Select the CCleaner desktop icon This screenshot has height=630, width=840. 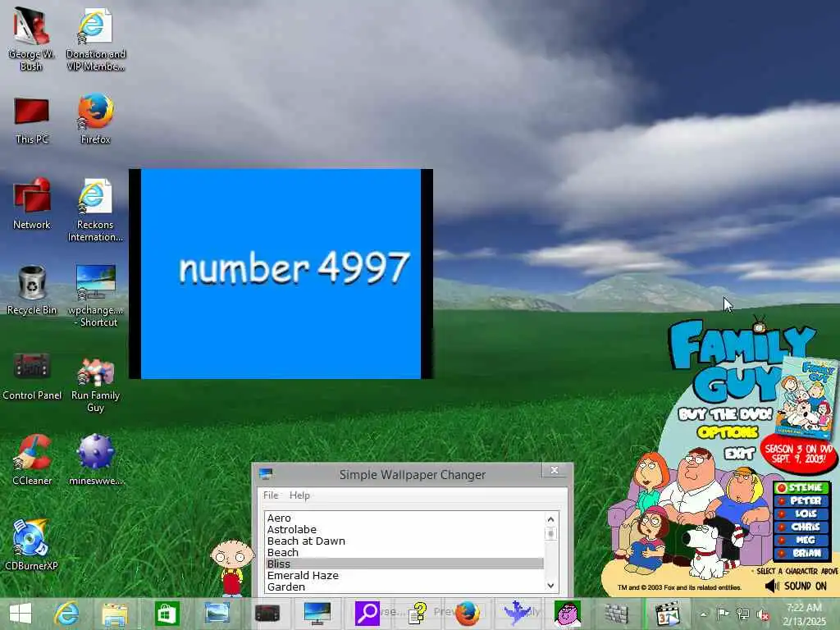(32, 459)
